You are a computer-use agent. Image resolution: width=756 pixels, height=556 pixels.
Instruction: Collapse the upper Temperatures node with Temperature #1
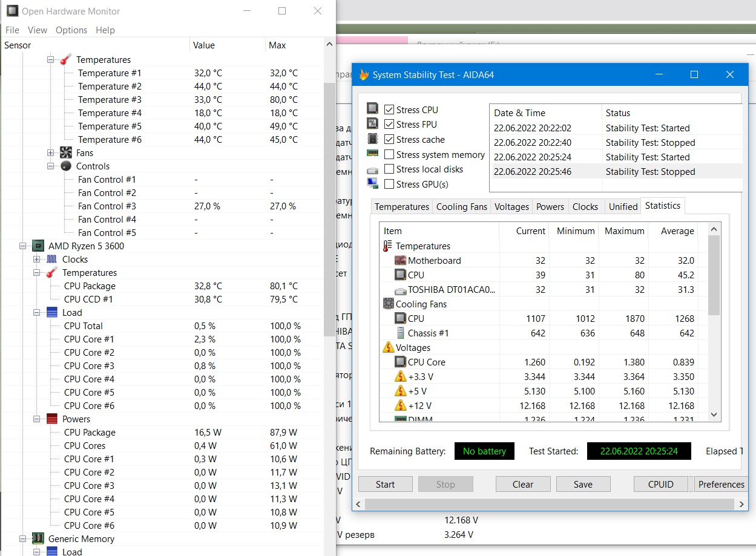click(x=51, y=60)
